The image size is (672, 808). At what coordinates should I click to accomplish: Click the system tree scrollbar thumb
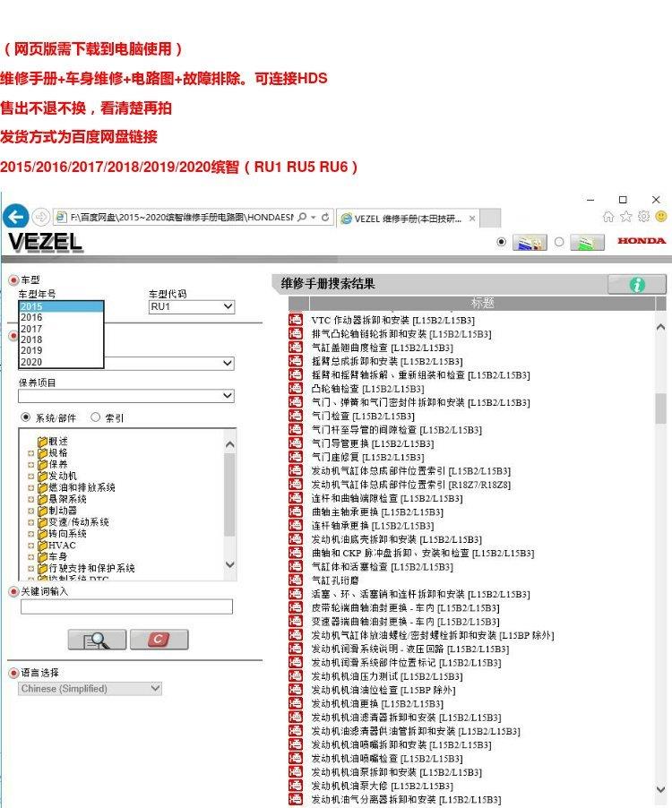[230, 494]
